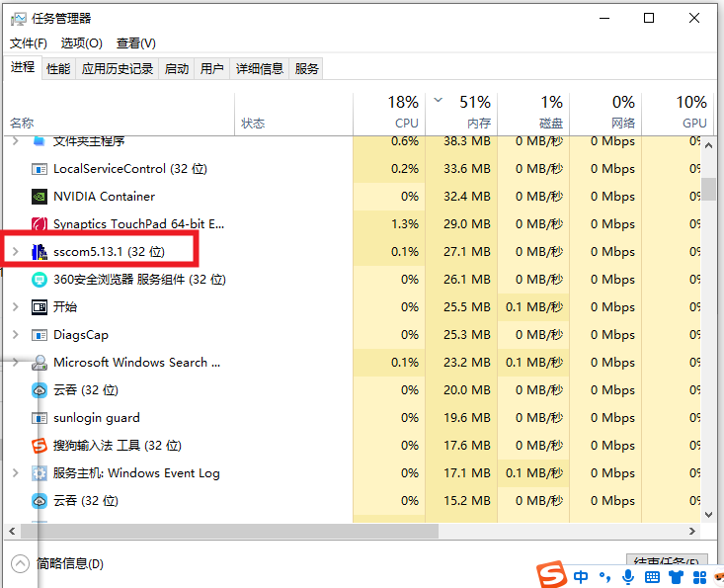Switch to the 启动 tab

[177, 69]
